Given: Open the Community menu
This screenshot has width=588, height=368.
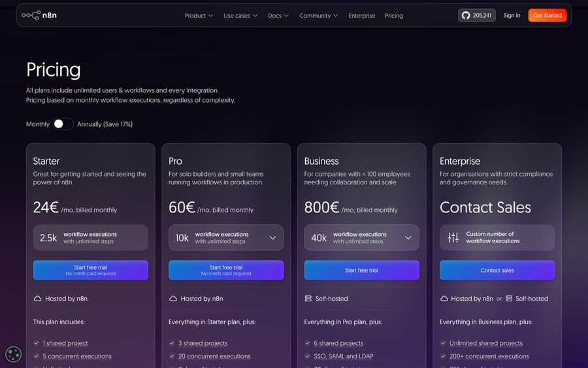Looking at the screenshot, I should 318,16.
